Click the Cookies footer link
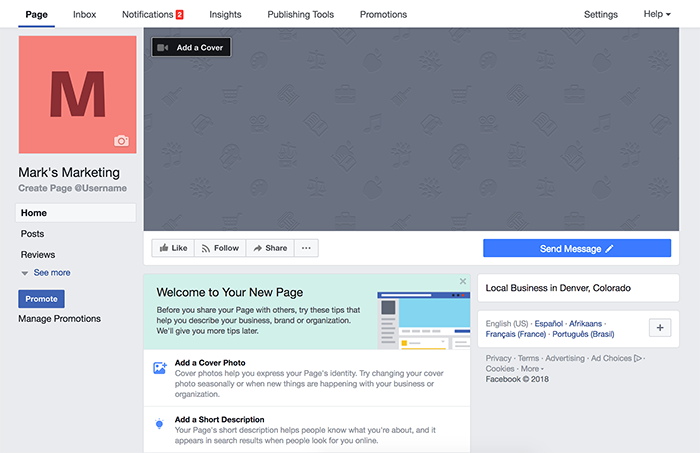Viewport: 700px width, 453px height. (x=500, y=369)
